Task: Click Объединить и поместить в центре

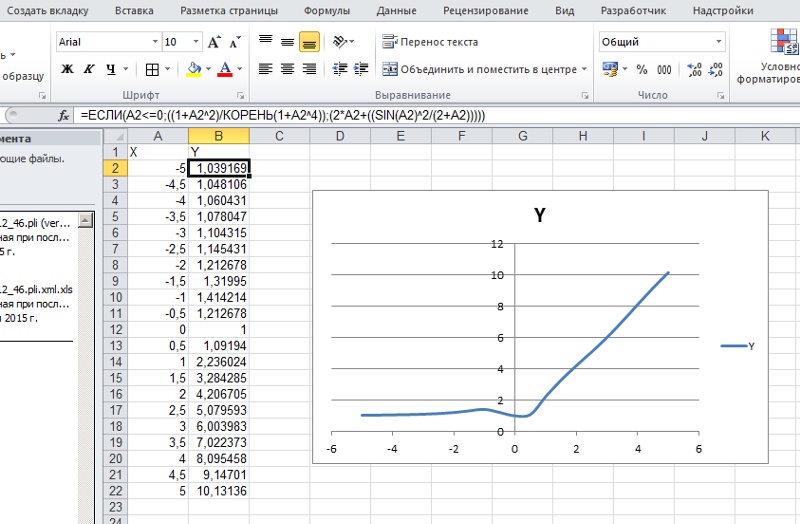Action: [480, 69]
